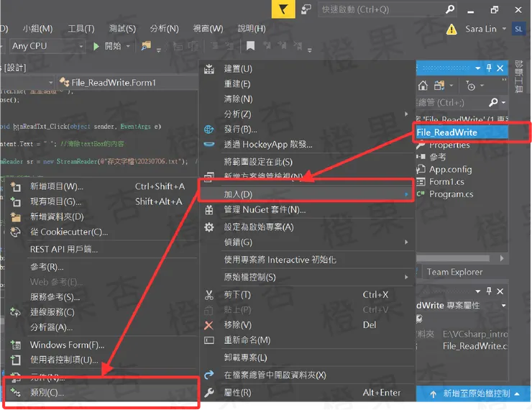Click the Build (建置) menu entry
532x410 pixels.
click(307, 69)
